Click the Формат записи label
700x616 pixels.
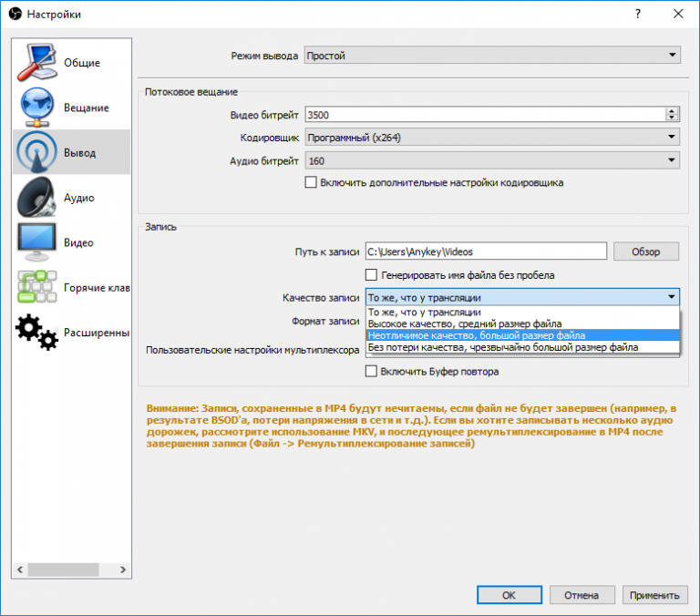coord(325,321)
